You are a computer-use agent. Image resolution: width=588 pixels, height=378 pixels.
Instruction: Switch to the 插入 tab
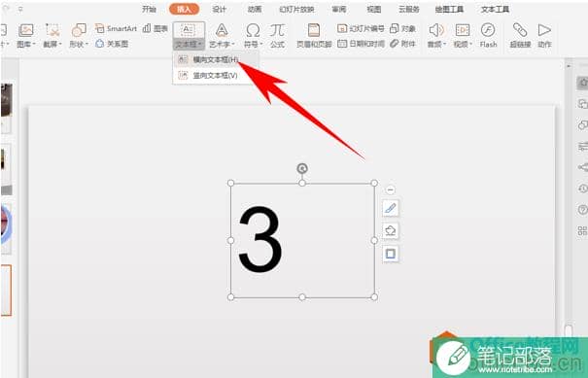(x=184, y=9)
